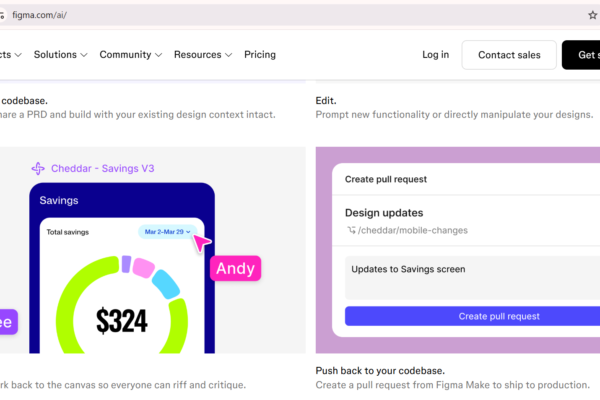This screenshot has height=400, width=600.
Task: Click the $324 savings total
Action: click(122, 320)
